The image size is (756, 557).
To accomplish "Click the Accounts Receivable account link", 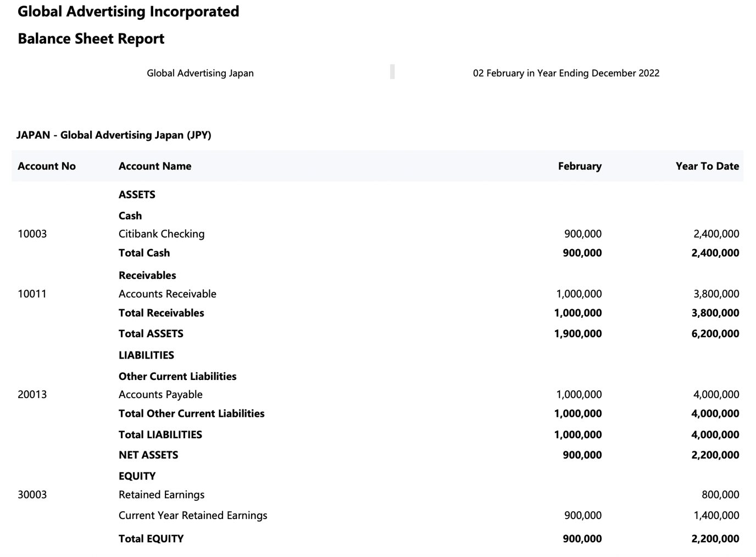I will click(167, 294).
